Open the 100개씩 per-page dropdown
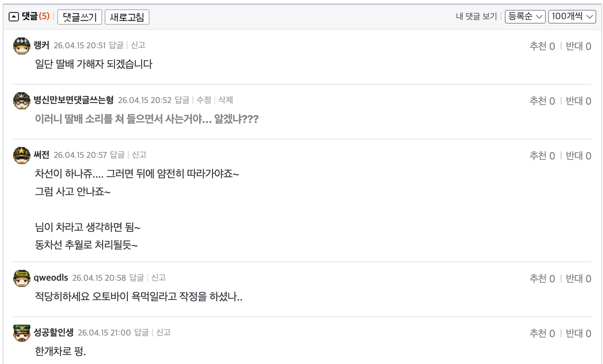Screen dimensions: 603x364 [572, 17]
